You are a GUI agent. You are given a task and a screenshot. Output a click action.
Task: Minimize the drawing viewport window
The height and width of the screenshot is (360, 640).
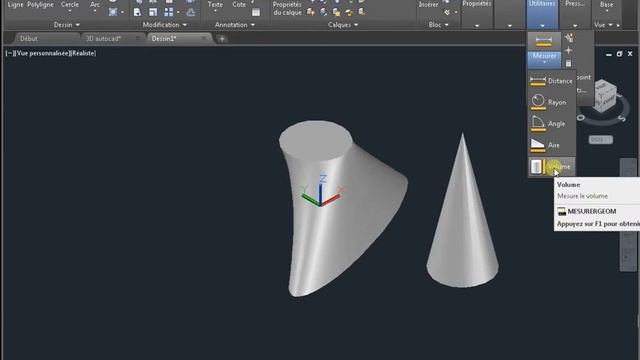609,54
